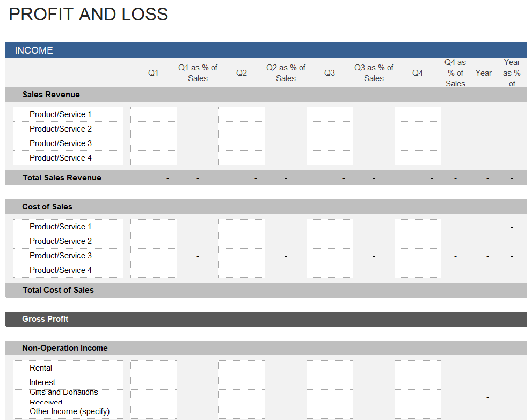Click the PROFIT AND LOSS title
The width and height of the screenshot is (532, 420).
pos(89,15)
